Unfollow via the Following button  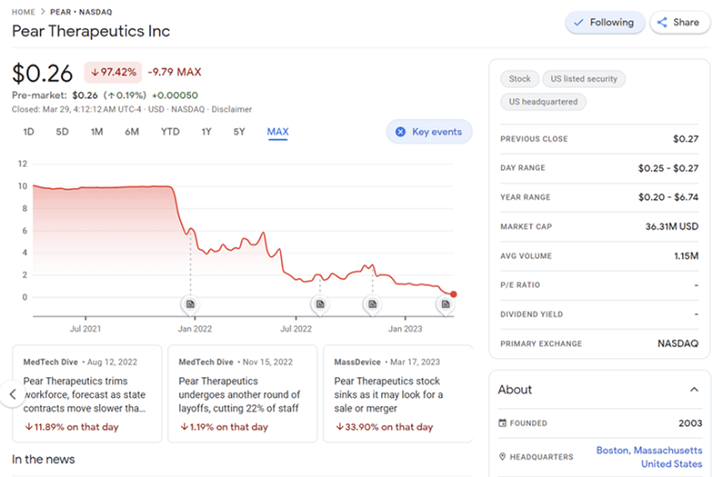[x=605, y=22]
